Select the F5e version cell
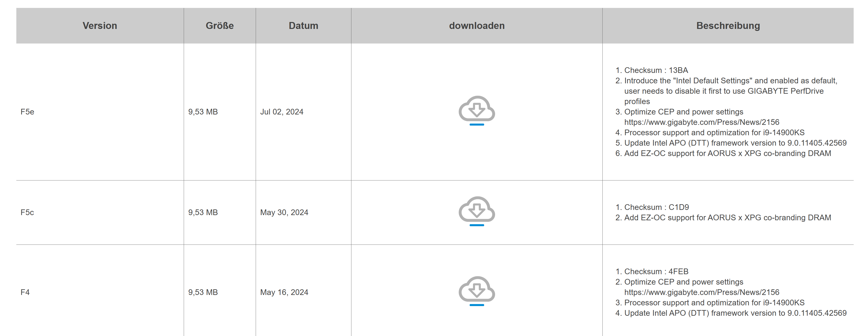 click(x=27, y=112)
